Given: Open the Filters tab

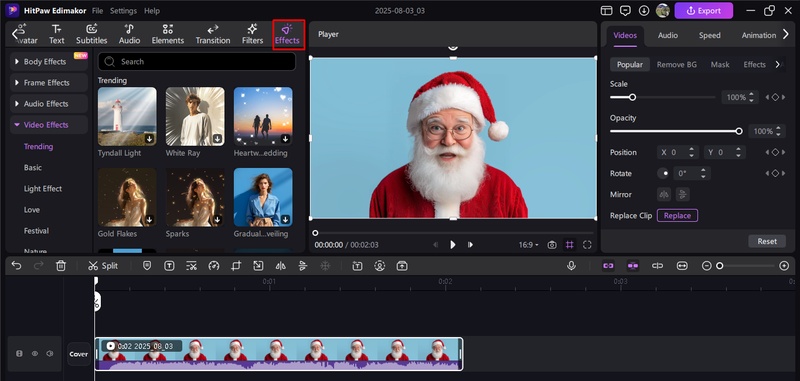Looking at the screenshot, I should (253, 34).
